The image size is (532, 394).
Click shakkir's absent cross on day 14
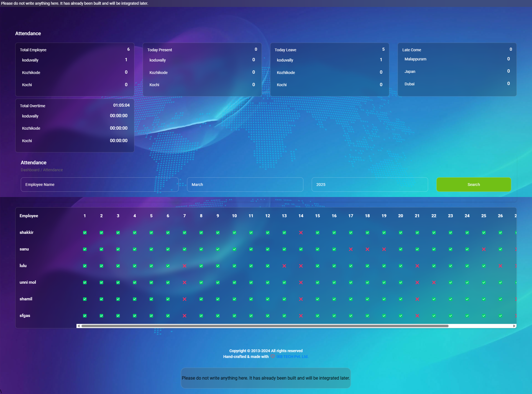coord(301,233)
